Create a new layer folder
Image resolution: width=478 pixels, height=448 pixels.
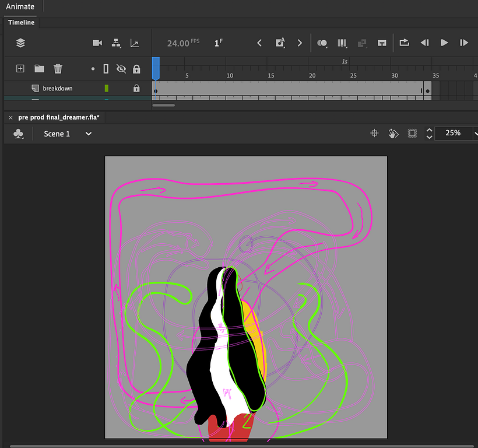click(39, 68)
